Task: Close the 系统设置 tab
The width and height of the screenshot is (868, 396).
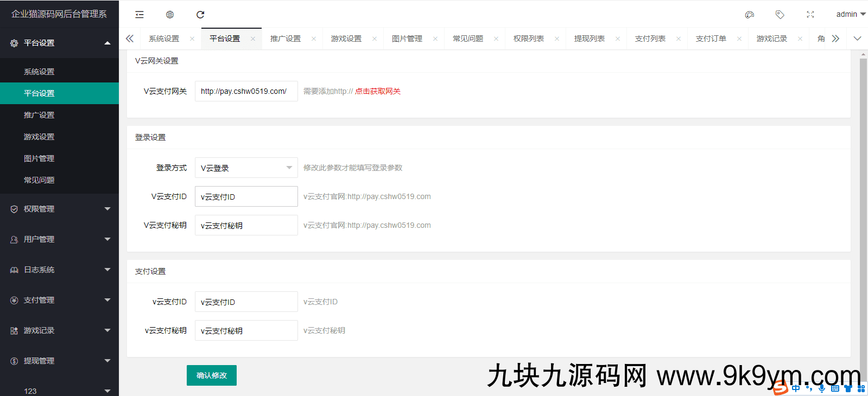Action: 192,39
